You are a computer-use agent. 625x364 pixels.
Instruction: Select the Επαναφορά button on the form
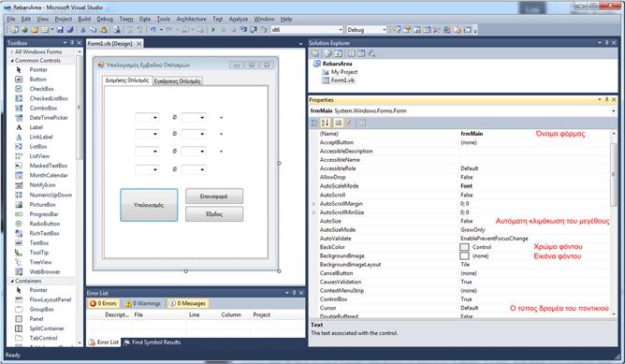pyautogui.click(x=214, y=197)
